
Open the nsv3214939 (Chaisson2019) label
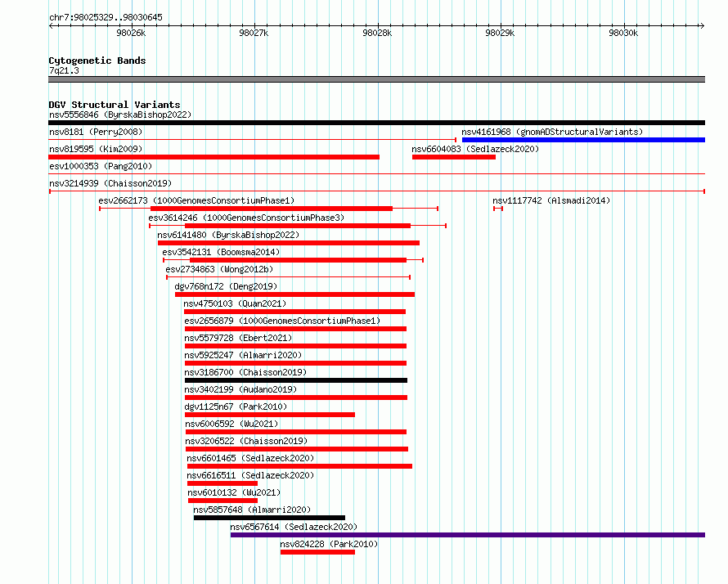click(110, 183)
